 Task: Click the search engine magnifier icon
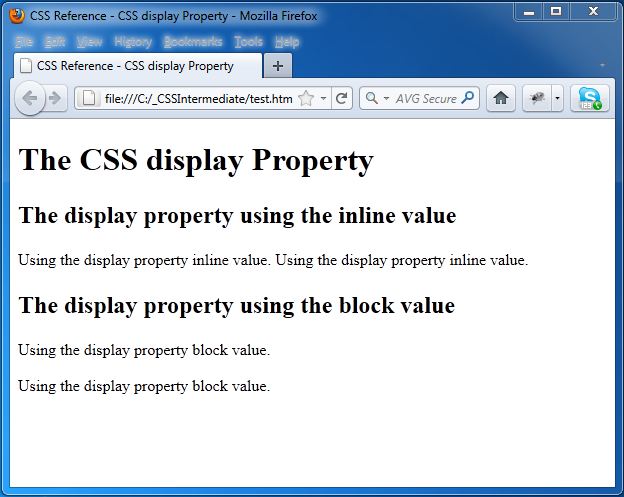coord(371,98)
